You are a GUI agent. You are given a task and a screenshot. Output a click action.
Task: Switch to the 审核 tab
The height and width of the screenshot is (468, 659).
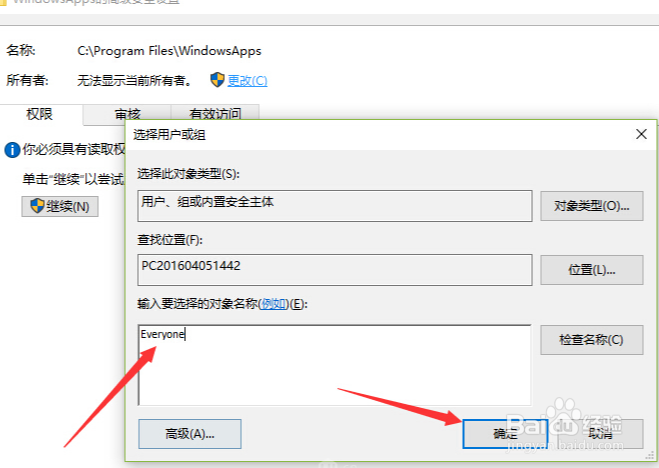click(x=128, y=114)
